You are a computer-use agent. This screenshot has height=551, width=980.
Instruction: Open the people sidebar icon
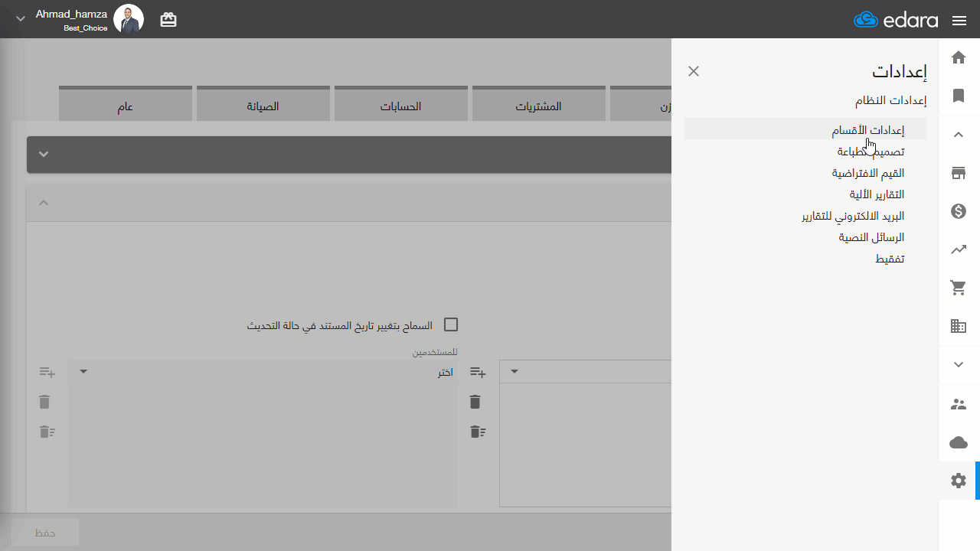[x=959, y=404]
